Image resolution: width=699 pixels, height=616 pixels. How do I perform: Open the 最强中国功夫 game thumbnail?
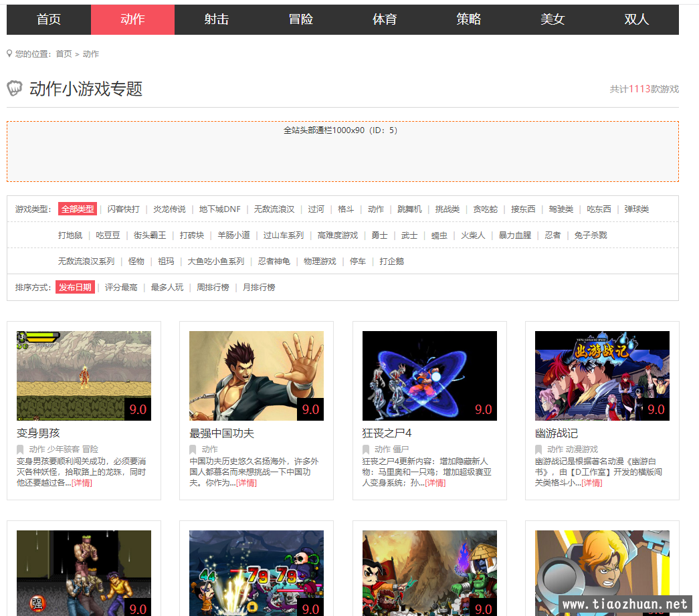(x=256, y=375)
